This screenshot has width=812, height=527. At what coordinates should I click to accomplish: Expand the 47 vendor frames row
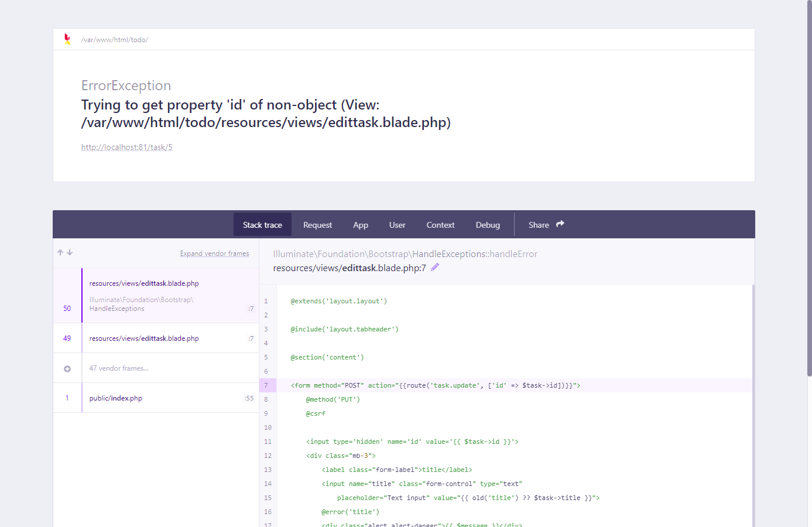119,368
